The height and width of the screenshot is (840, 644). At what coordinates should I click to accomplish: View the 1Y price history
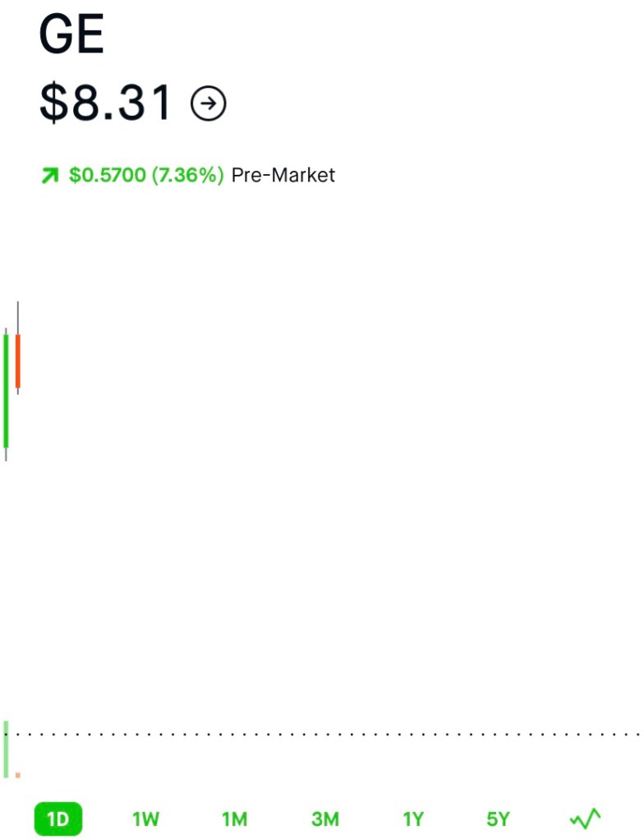413,819
